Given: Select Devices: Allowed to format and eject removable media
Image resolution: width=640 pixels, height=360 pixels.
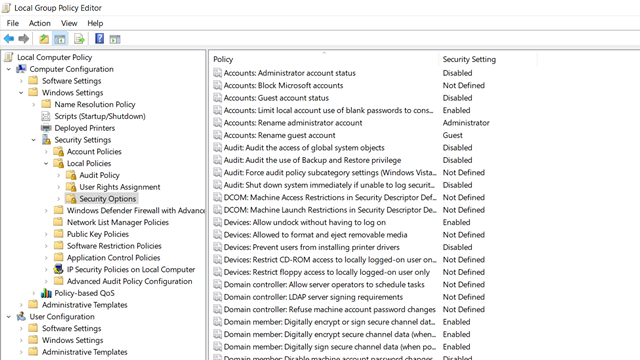Looking at the screenshot, I should pos(316,235).
